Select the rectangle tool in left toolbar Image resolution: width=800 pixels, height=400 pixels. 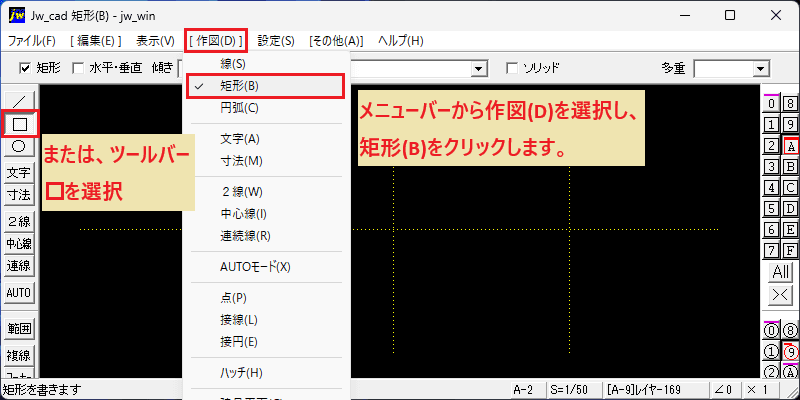click(x=19, y=124)
